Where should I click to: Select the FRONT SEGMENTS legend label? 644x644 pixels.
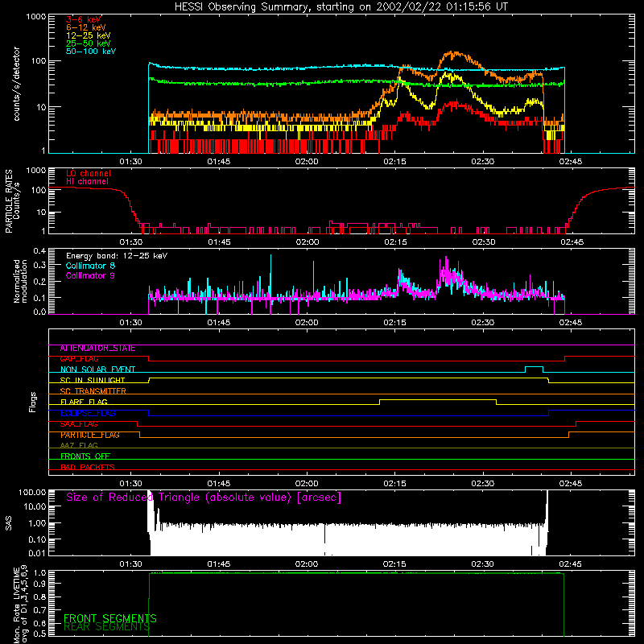click(110, 618)
